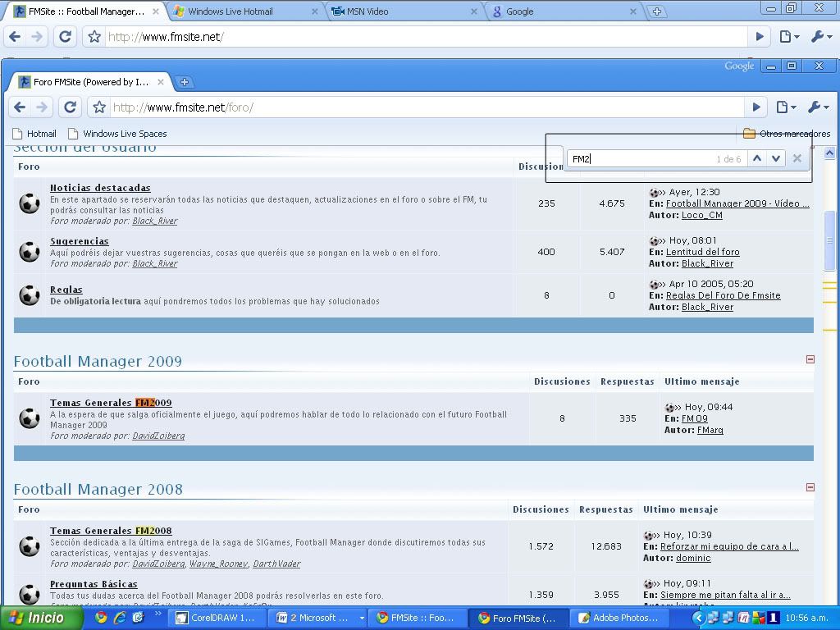Expand hidden system tray icons
This screenshot has width=840, height=630.
tap(697, 618)
